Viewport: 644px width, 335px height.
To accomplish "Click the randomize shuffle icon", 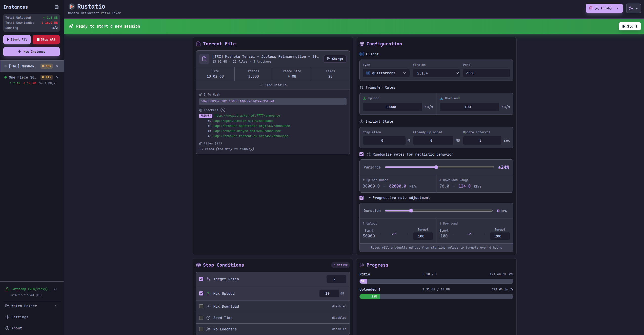I will [x=369, y=154].
